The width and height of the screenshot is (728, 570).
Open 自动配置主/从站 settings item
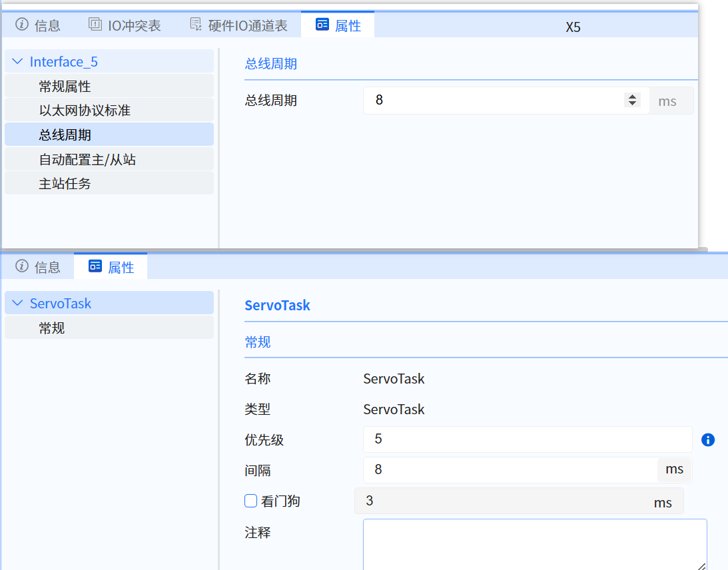tap(87, 160)
